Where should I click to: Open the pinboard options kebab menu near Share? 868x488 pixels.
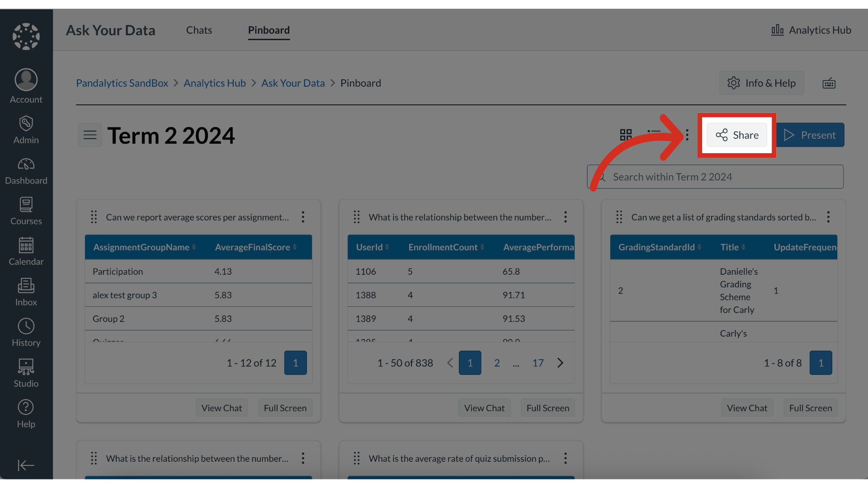tap(687, 135)
